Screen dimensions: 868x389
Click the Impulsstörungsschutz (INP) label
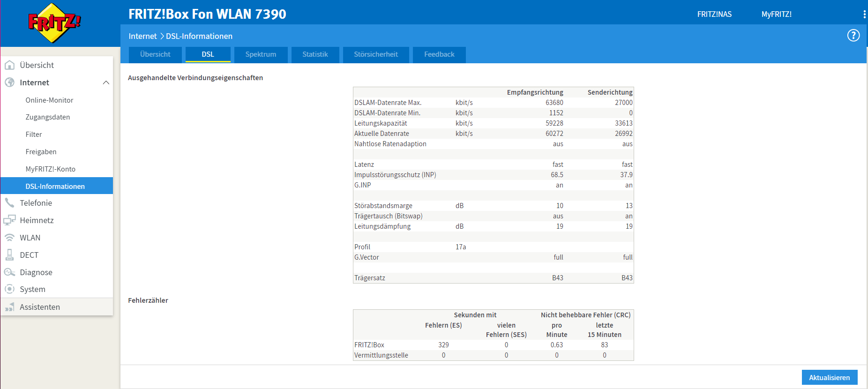click(395, 175)
